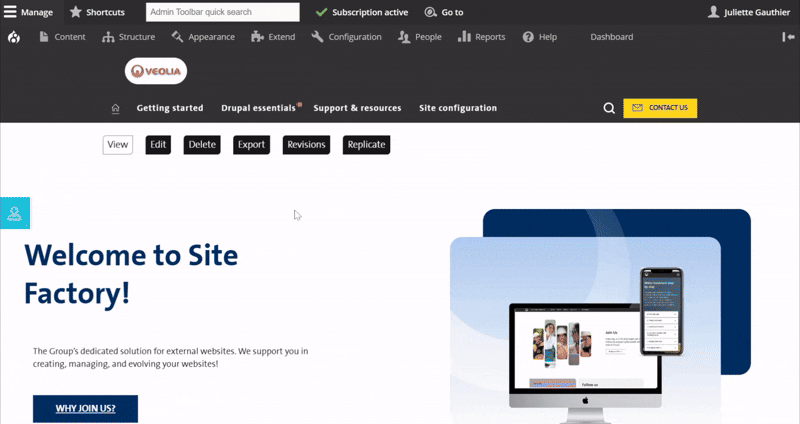
Task: Toggle the Manage admin toolbar
Action: tap(30, 12)
